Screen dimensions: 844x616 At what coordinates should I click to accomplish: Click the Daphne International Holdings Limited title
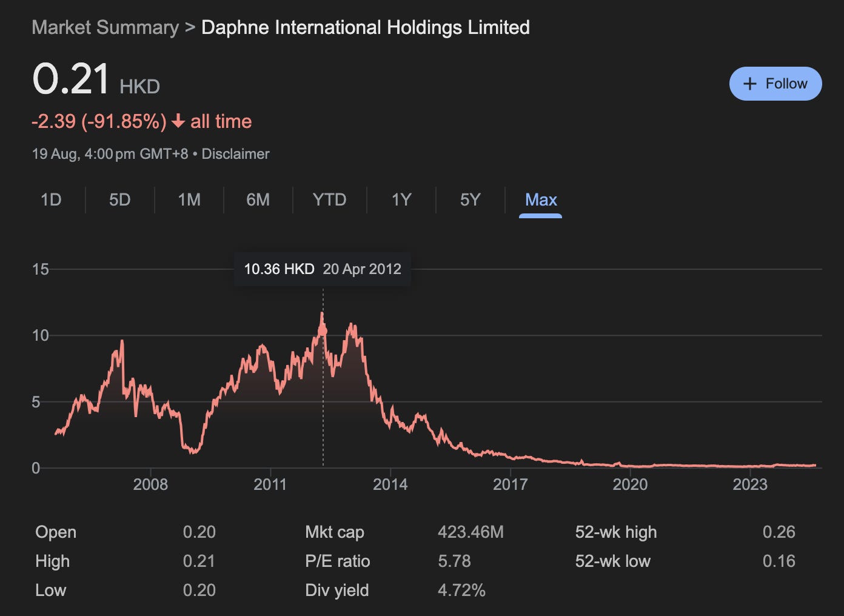point(366,27)
